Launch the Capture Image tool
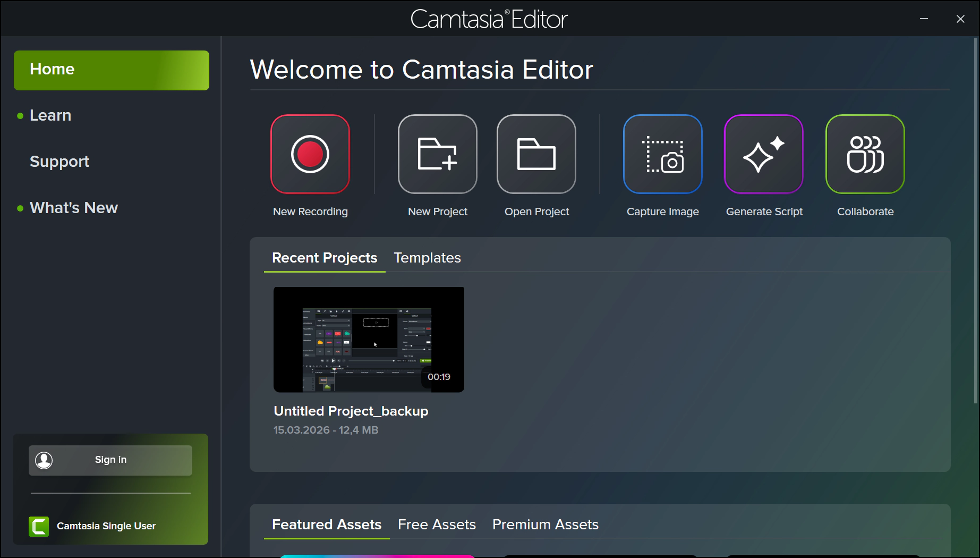 coord(662,154)
